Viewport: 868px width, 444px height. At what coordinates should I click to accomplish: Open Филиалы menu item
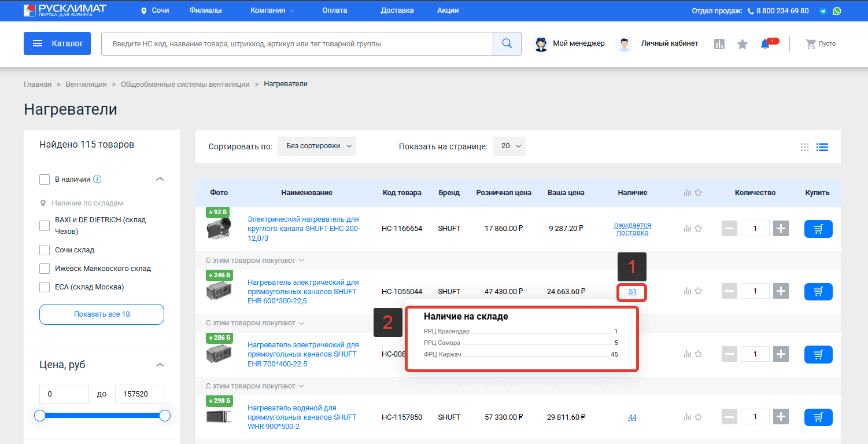click(205, 10)
